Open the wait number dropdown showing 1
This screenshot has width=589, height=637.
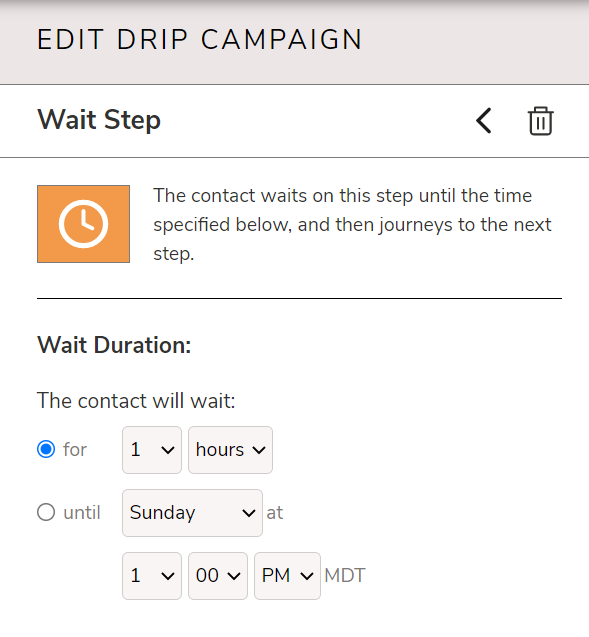pyautogui.click(x=152, y=450)
